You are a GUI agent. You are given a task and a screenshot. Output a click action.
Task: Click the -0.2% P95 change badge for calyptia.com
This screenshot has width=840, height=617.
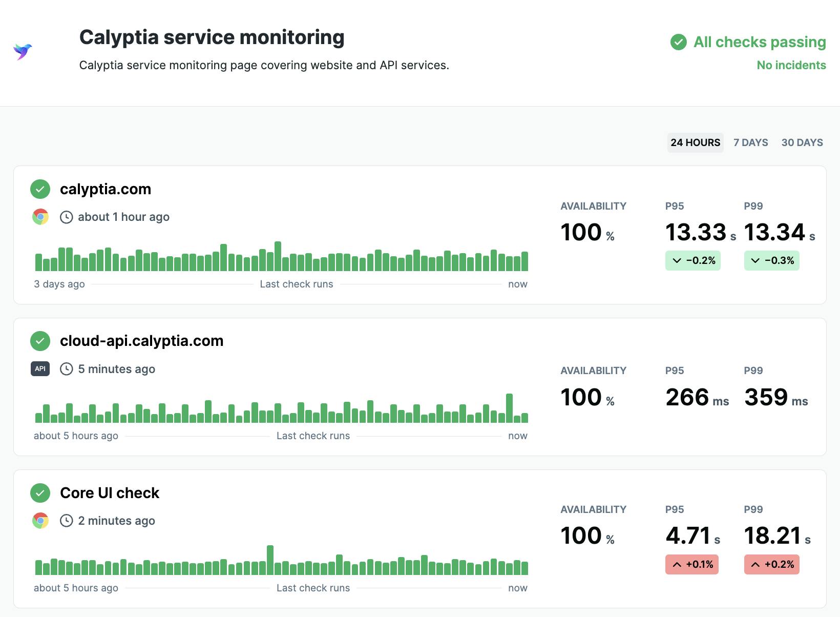692,260
